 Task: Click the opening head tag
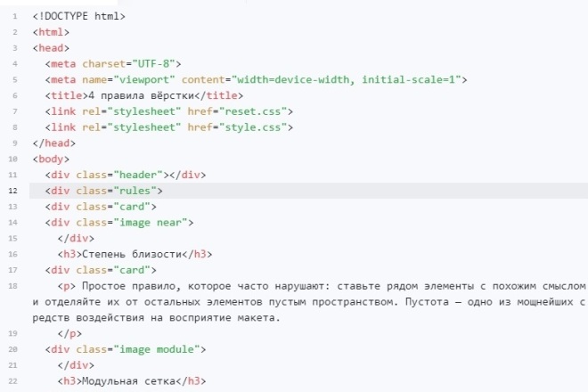[51, 48]
